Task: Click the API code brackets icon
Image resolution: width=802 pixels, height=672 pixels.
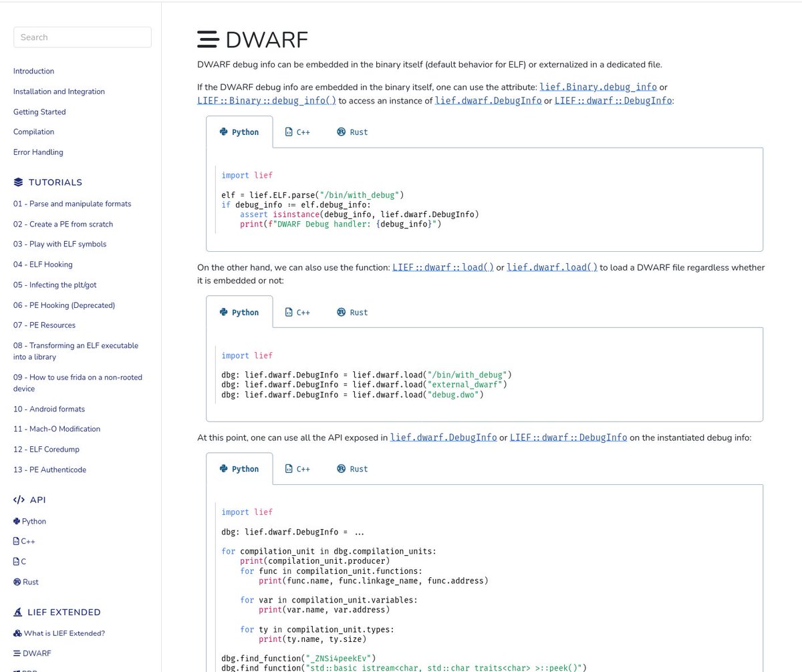Action: (19, 500)
